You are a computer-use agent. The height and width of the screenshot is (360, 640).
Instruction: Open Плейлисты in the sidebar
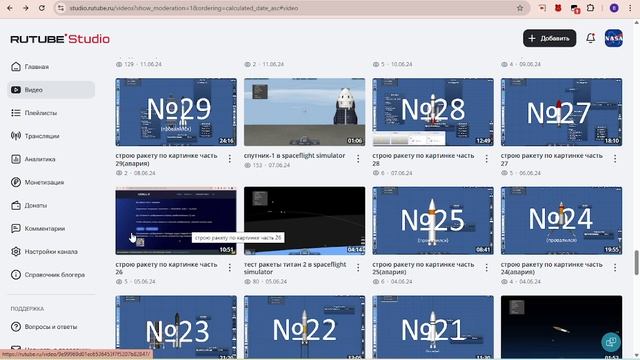point(51,113)
